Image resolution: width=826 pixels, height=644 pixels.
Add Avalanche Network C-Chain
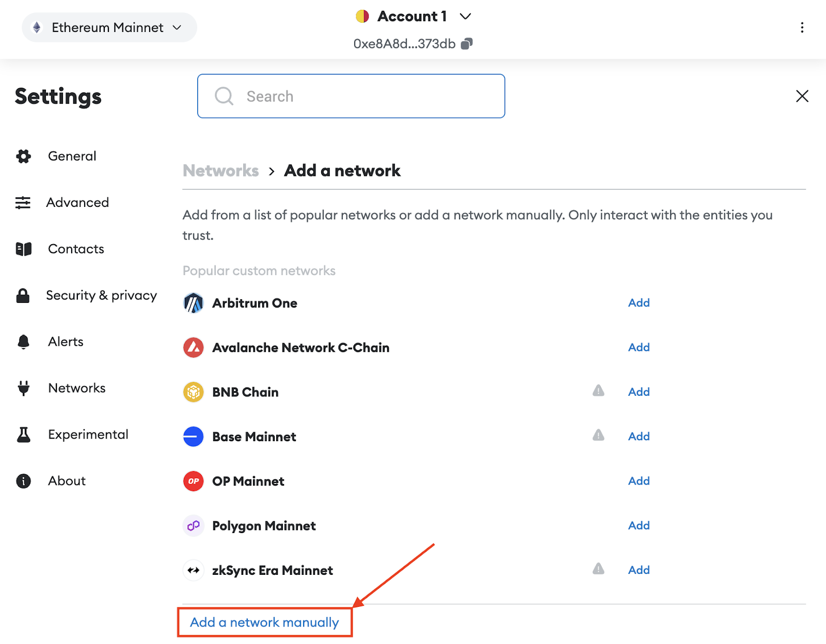(x=639, y=347)
